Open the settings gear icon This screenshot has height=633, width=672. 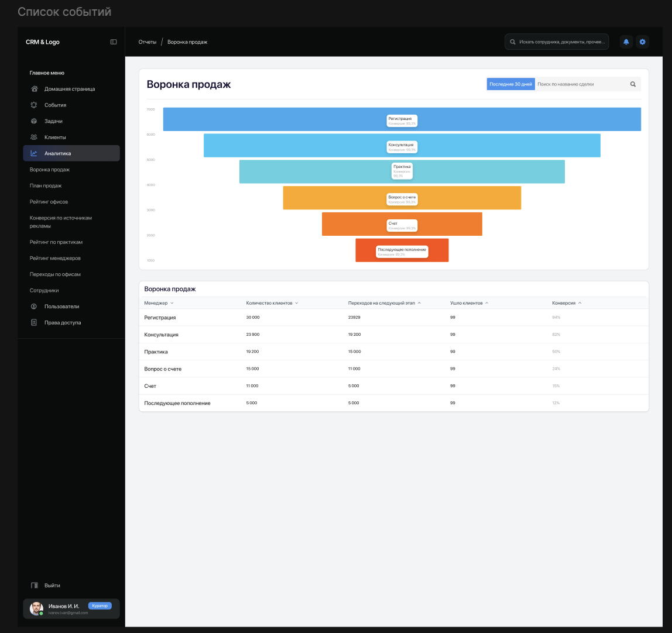(642, 42)
